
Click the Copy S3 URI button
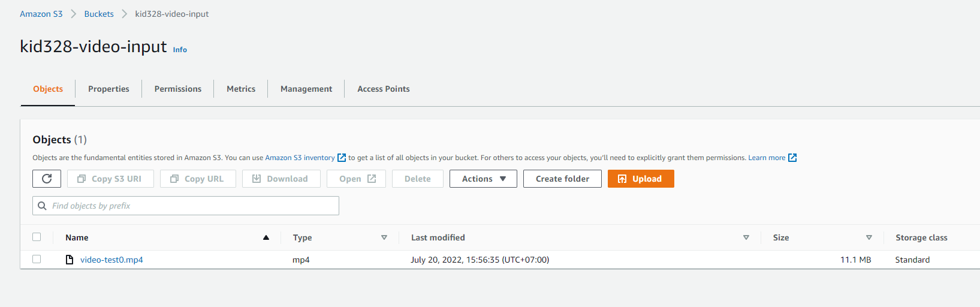click(x=110, y=179)
